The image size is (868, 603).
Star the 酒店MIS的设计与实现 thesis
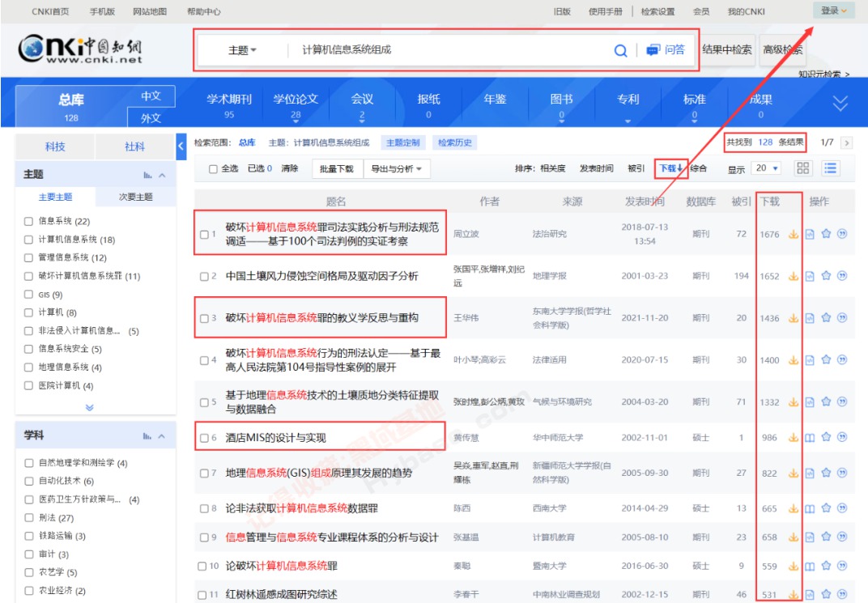click(826, 438)
